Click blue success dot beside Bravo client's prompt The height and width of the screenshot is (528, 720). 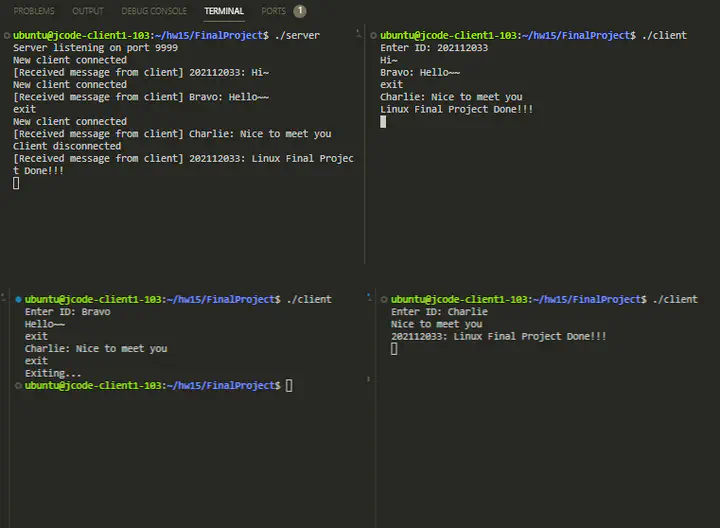[x=18, y=300]
